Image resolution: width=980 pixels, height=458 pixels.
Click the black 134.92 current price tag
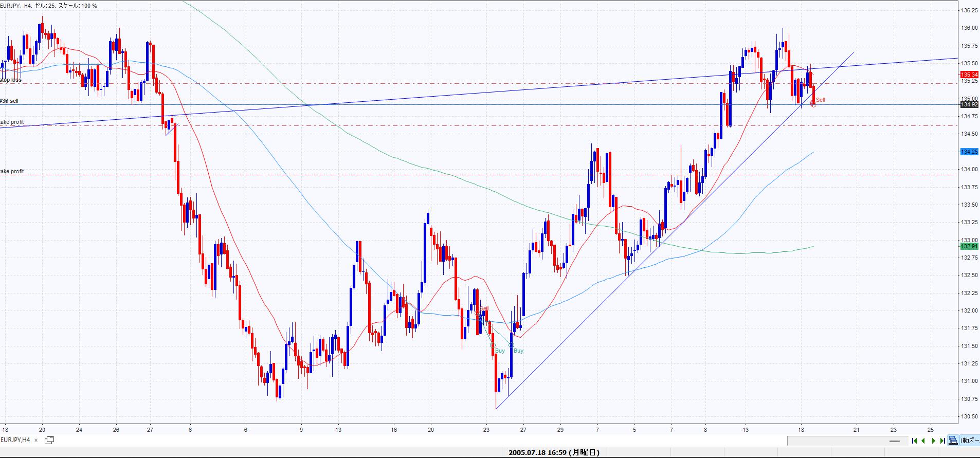coord(969,104)
